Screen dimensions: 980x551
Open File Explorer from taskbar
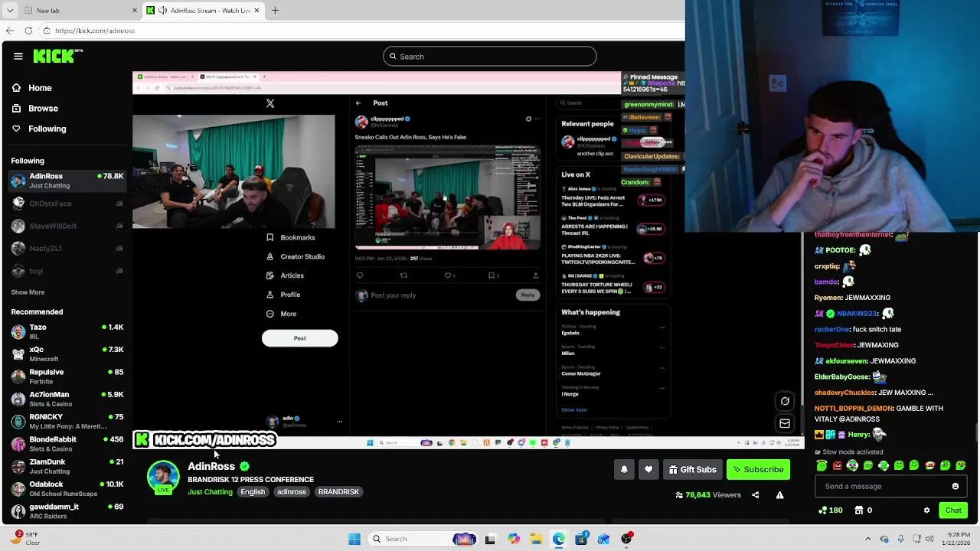(536, 539)
